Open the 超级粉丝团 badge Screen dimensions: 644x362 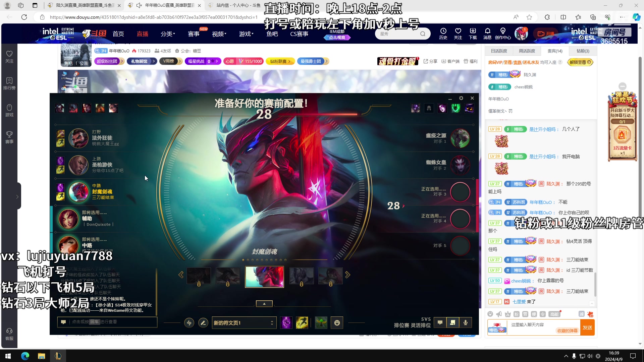109,61
